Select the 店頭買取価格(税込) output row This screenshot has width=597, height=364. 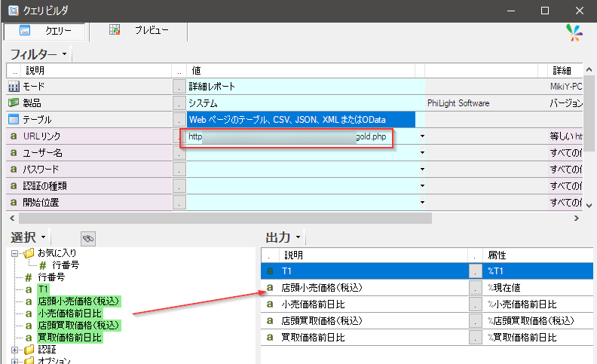[x=427, y=320]
